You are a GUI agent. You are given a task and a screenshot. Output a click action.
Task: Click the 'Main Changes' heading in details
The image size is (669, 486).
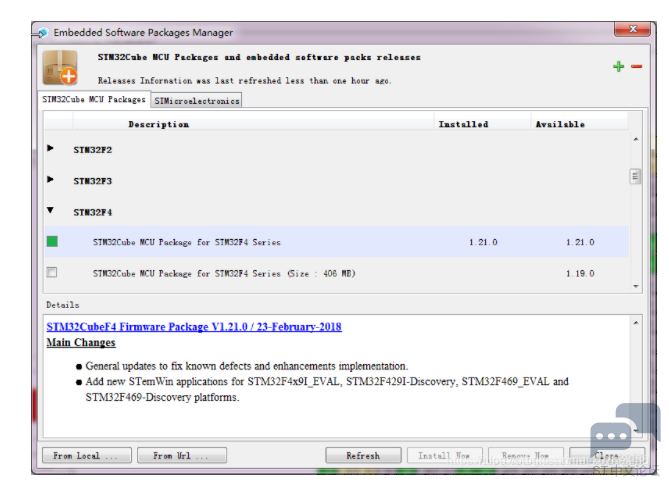tap(81, 343)
